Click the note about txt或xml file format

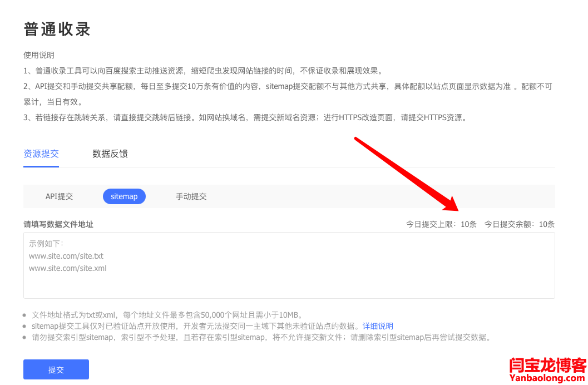167,315
